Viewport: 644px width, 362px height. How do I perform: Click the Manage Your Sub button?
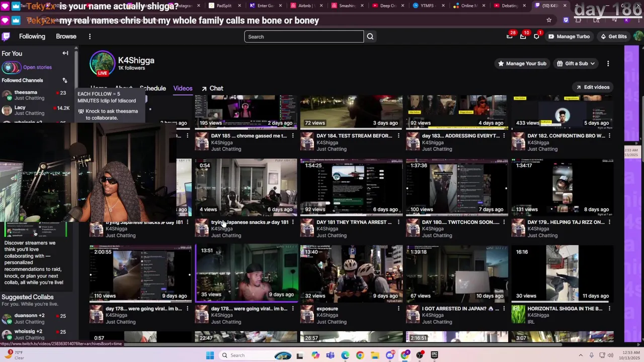coord(522,63)
